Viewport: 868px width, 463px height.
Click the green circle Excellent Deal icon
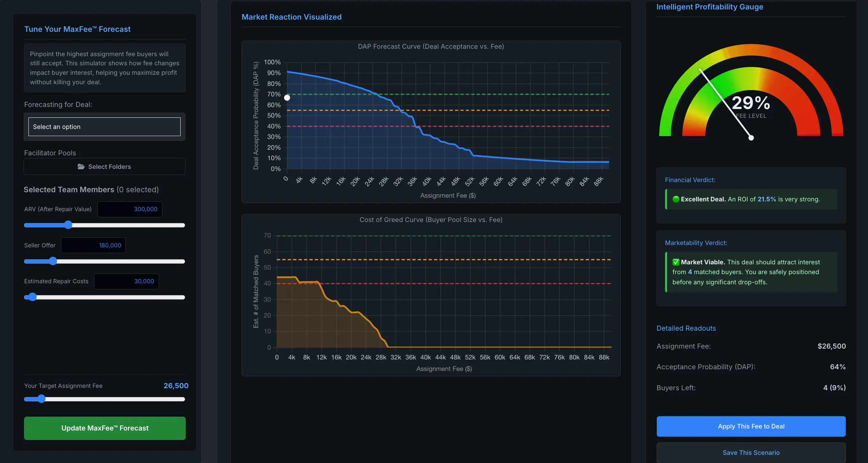(x=676, y=199)
